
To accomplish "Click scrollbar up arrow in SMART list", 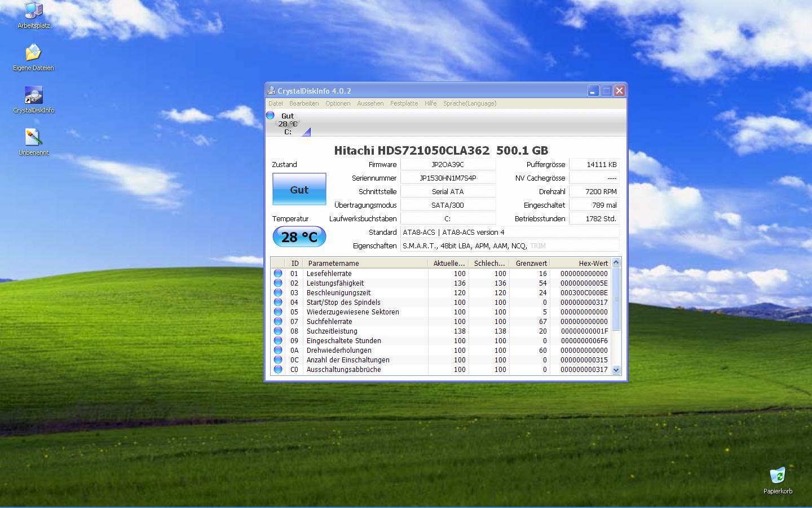I will coord(616,262).
